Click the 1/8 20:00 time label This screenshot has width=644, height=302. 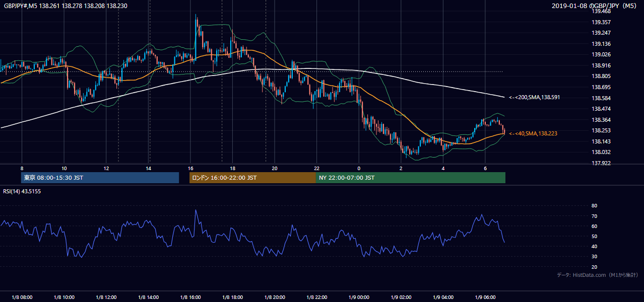tap(275, 297)
